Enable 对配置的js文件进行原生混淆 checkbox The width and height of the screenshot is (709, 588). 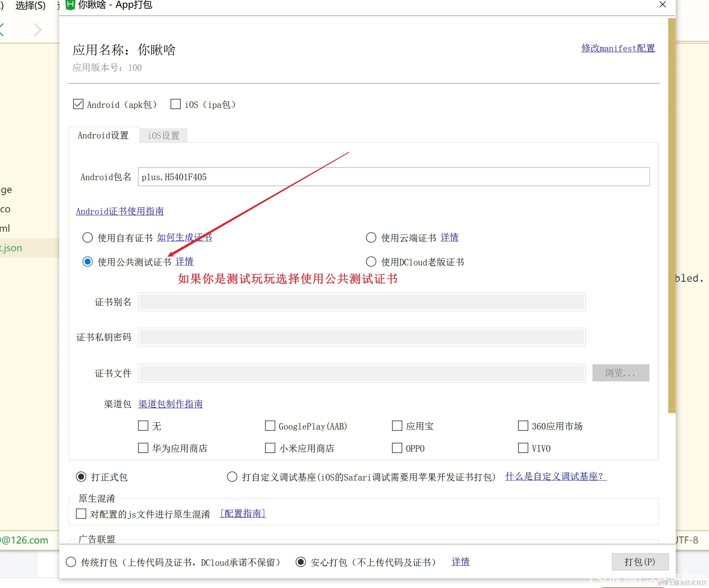81,514
